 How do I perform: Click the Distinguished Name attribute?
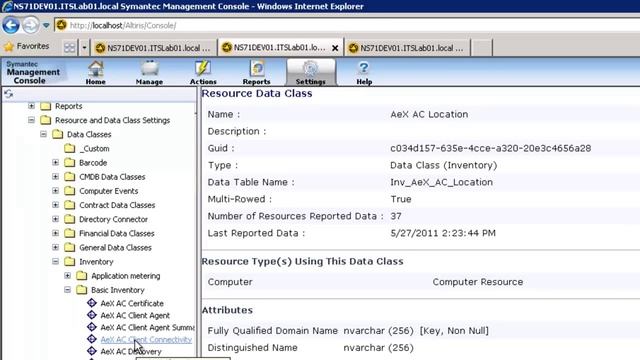(x=253, y=348)
